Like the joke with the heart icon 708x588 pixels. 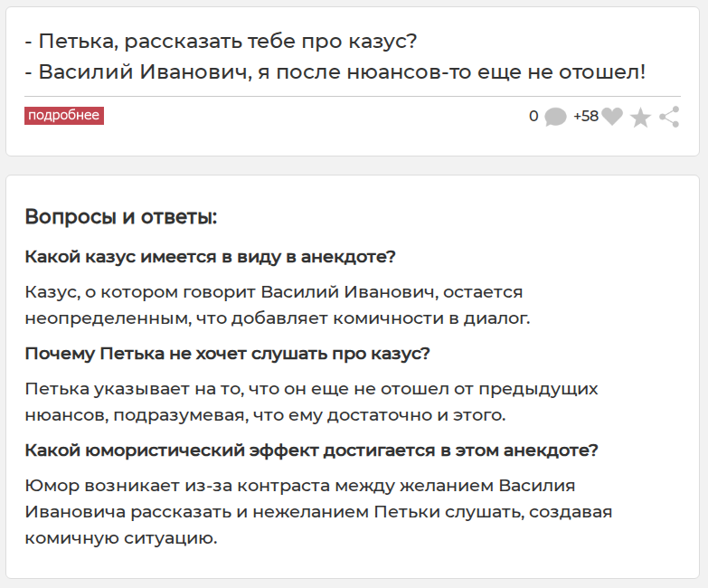(x=612, y=117)
